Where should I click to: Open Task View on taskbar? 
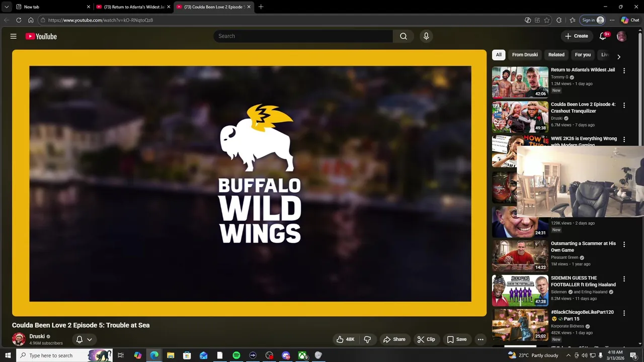[121, 355]
